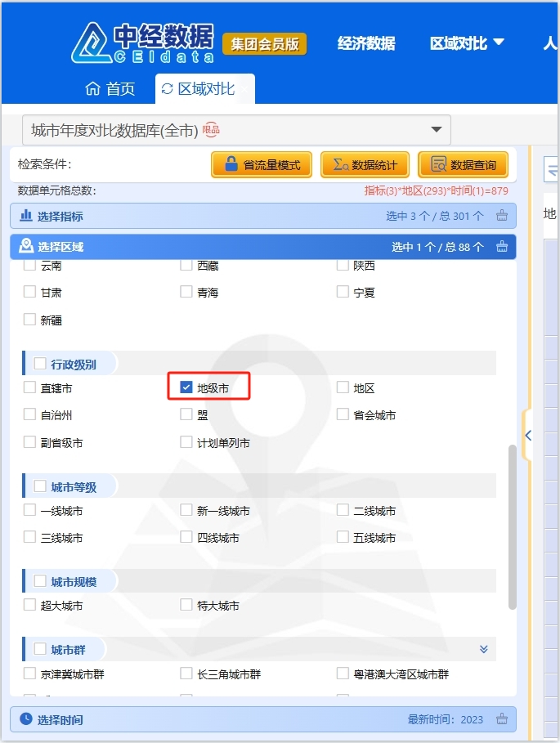Screen dimensions: 560x743
Task: Clear time selection with broom icon
Action: 502,719
